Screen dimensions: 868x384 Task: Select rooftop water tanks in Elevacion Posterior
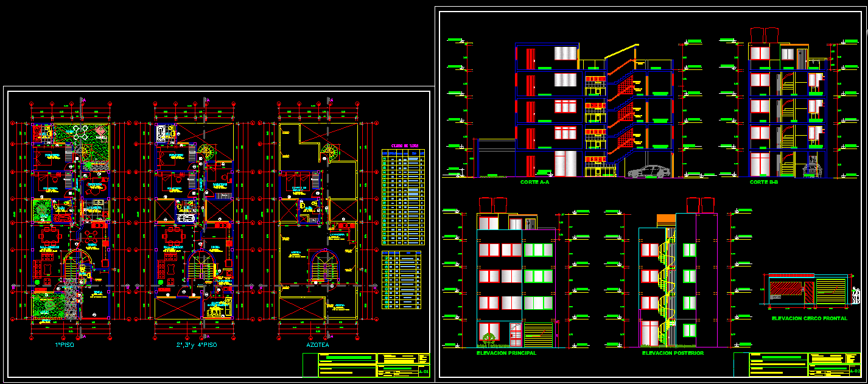point(700,204)
